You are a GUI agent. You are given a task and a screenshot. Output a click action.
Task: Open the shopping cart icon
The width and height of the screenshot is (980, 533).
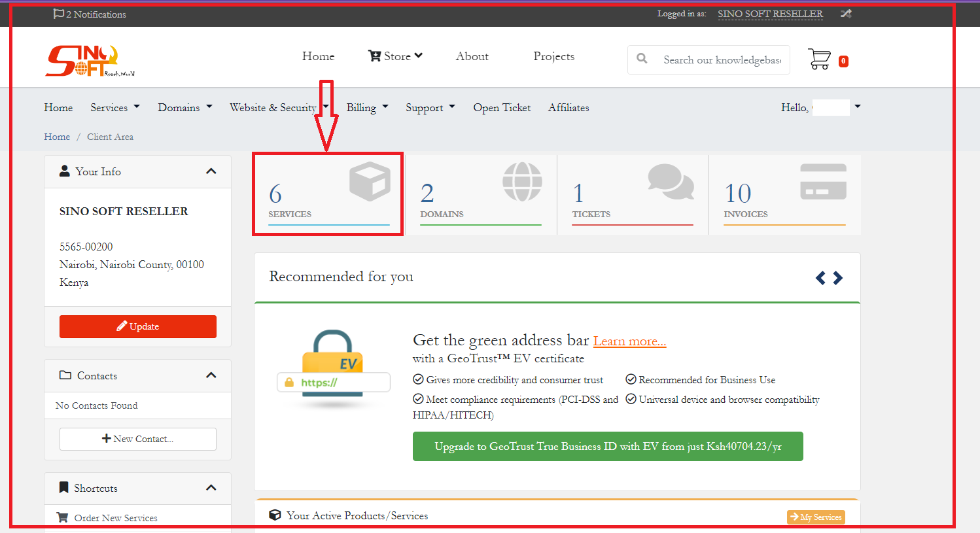[820, 60]
